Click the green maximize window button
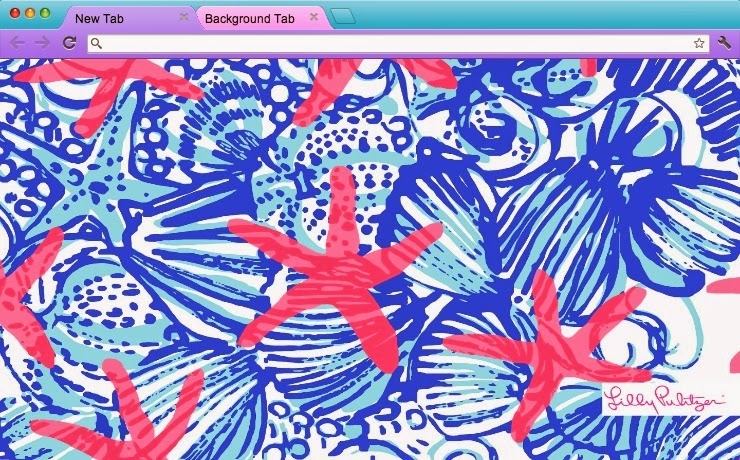 pyautogui.click(x=45, y=13)
